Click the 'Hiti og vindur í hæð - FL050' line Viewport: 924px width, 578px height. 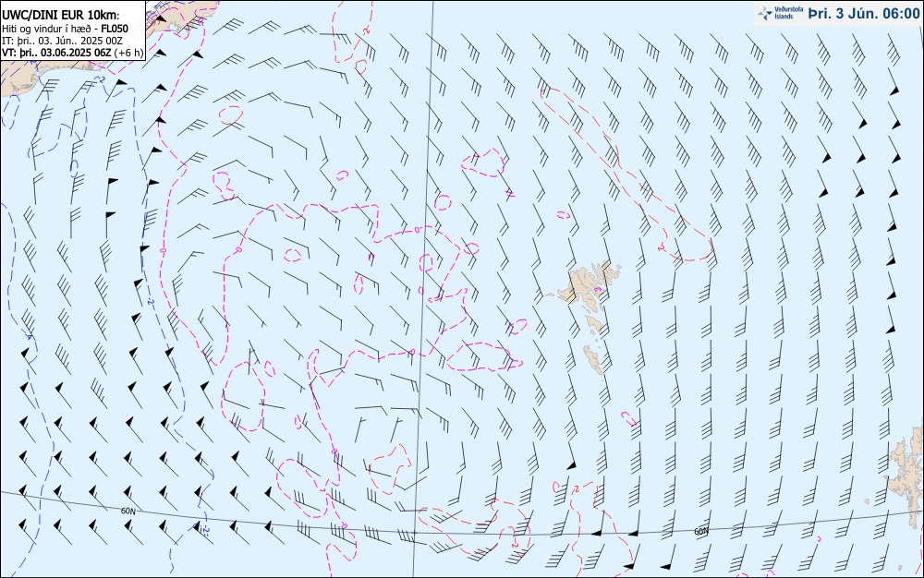[x=65, y=29]
